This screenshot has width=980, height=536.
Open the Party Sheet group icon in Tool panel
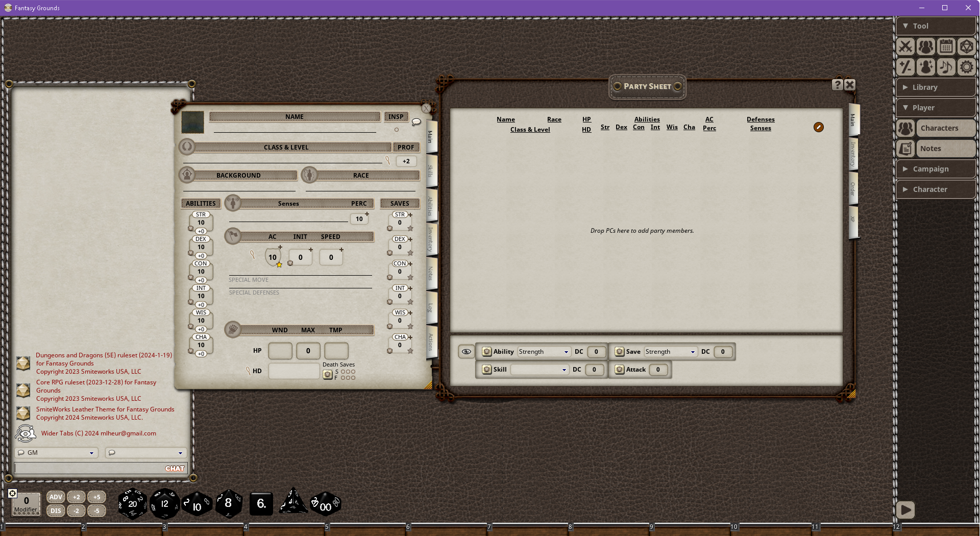[x=926, y=46]
